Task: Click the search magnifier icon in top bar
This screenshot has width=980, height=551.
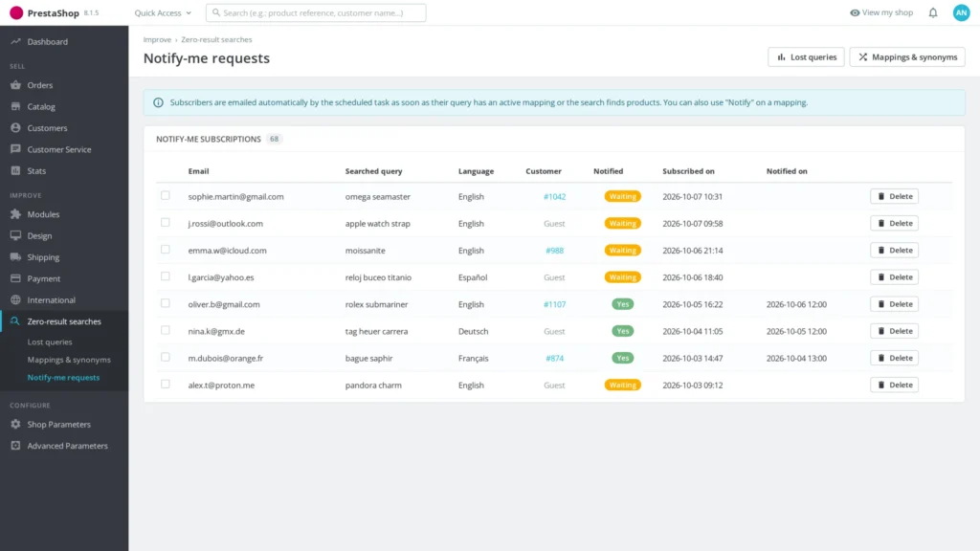Action: tap(216, 12)
